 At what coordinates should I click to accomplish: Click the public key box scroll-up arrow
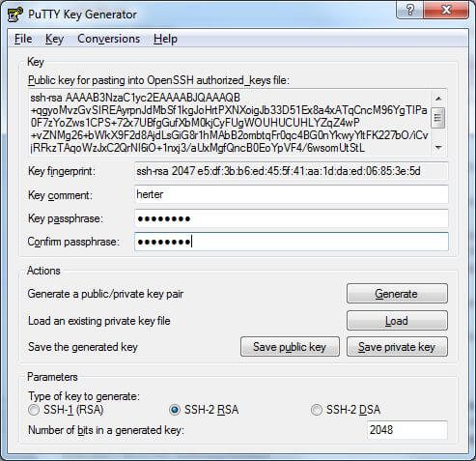(438, 99)
